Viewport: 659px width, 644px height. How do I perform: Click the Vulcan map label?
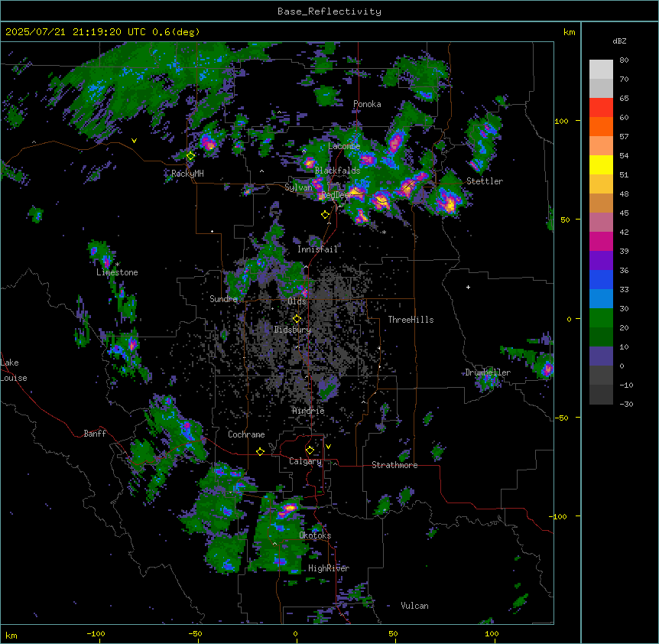(x=415, y=606)
